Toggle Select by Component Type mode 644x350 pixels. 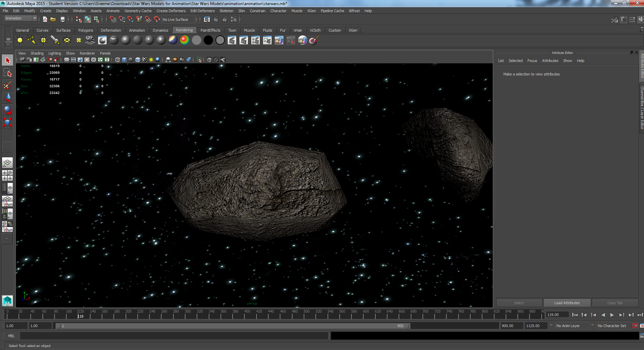pyautogui.click(x=96, y=20)
